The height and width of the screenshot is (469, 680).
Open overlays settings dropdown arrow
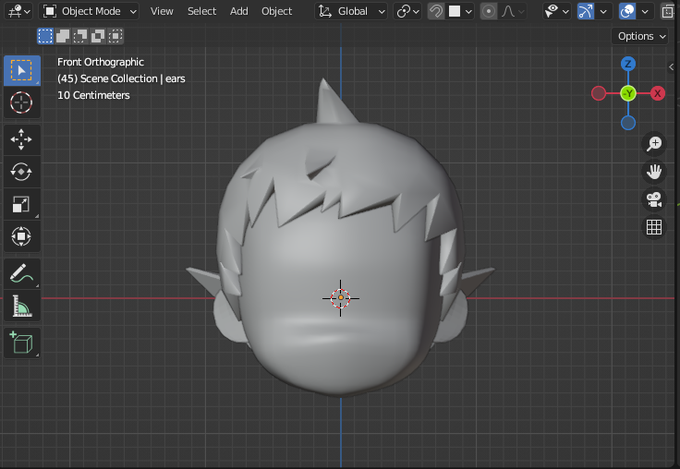[645, 11]
